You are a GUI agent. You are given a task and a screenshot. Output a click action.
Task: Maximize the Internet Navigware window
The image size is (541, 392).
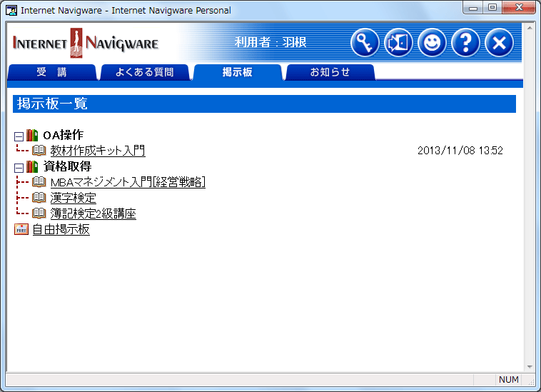(x=492, y=8)
